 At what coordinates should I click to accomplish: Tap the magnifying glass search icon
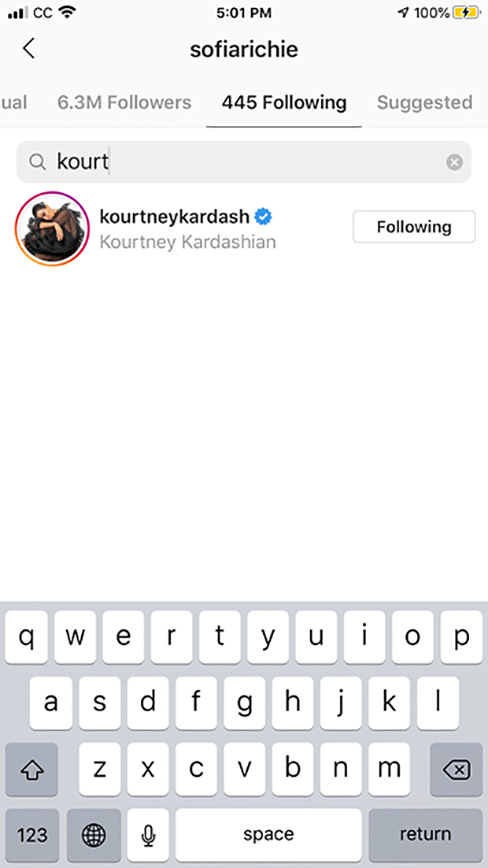(37, 162)
